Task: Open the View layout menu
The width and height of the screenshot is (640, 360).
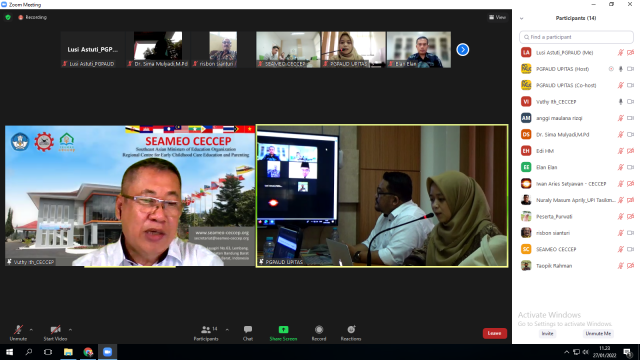Action: point(498,17)
